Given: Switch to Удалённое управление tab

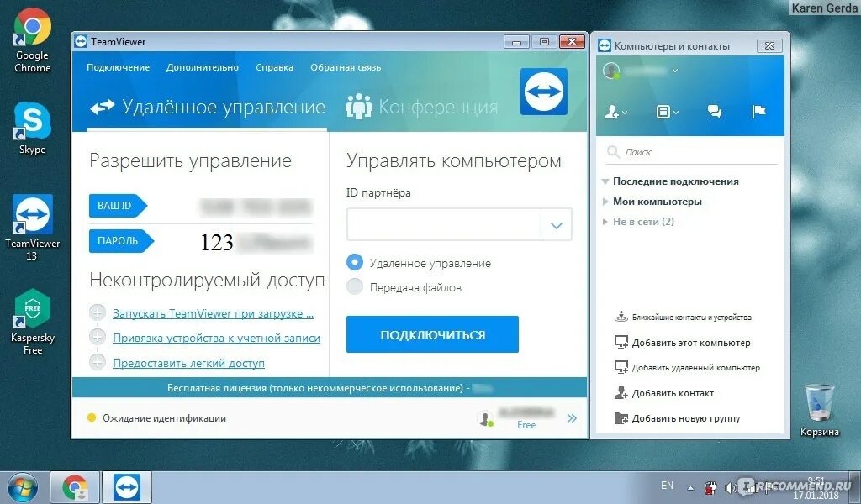Looking at the screenshot, I should click(x=208, y=107).
